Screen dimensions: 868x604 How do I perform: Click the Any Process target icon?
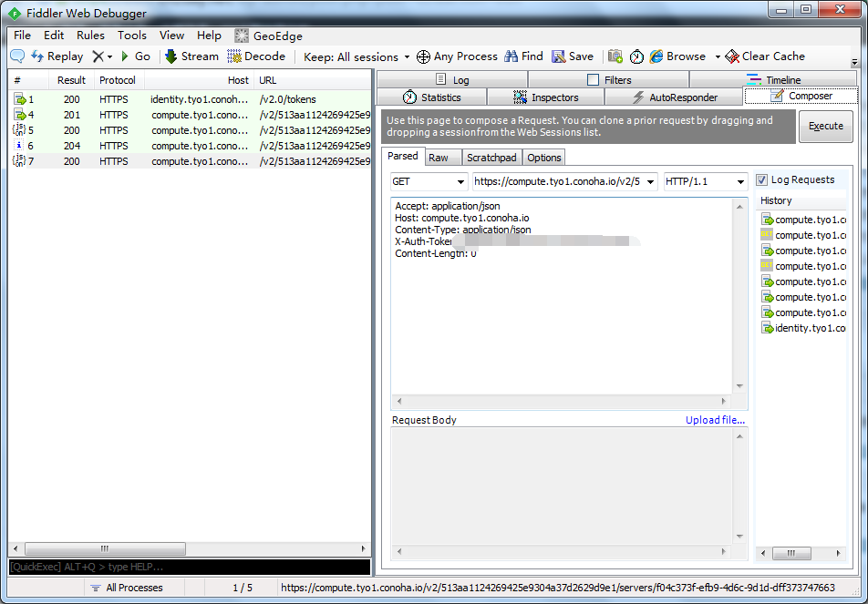click(x=423, y=56)
